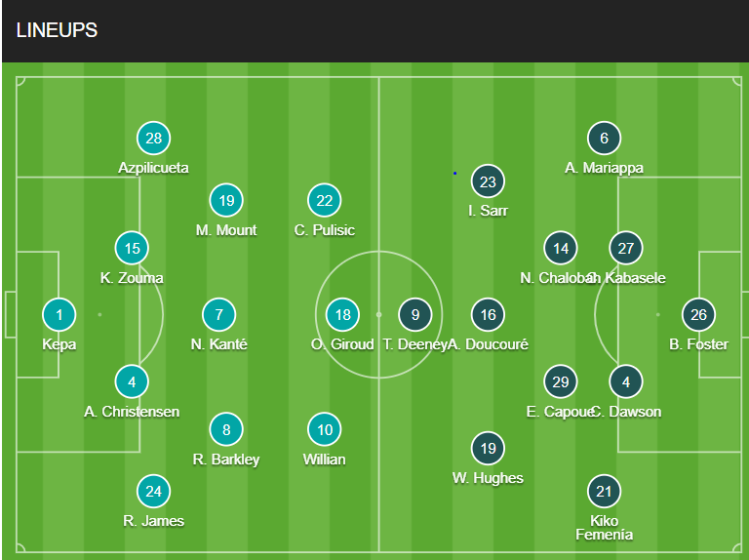This screenshot has width=749, height=560.
Task: Click the A. Doucouré player name
Action: [x=490, y=344]
